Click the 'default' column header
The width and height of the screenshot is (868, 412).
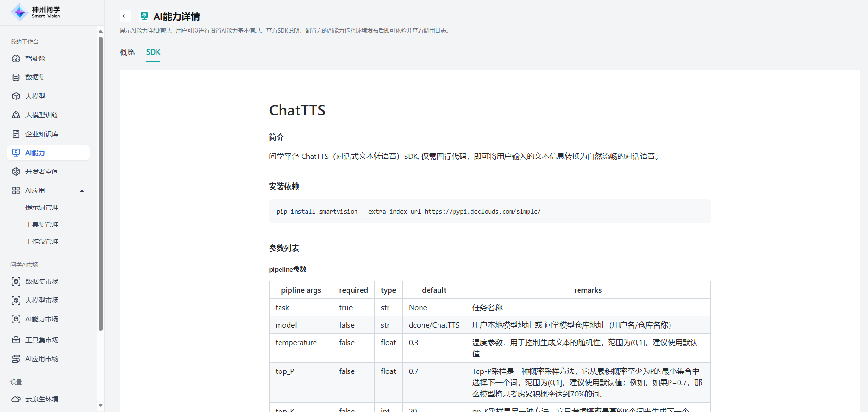[x=434, y=290]
